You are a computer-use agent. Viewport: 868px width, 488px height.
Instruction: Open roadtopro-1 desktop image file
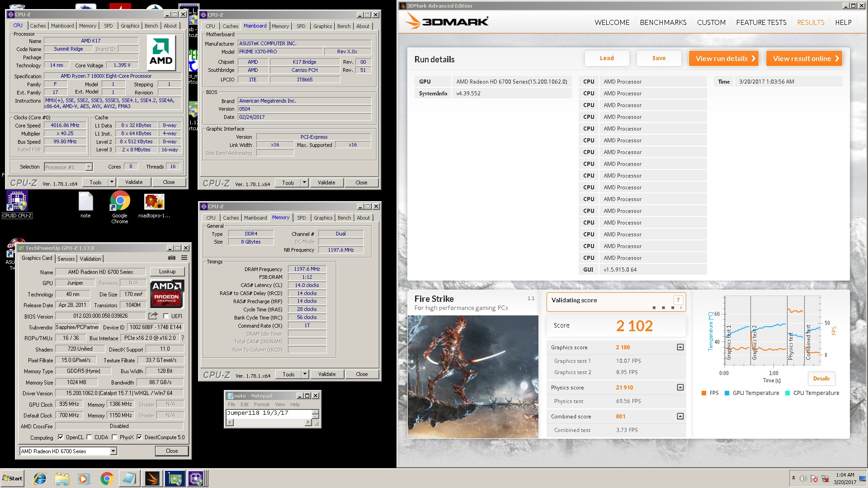(x=154, y=205)
